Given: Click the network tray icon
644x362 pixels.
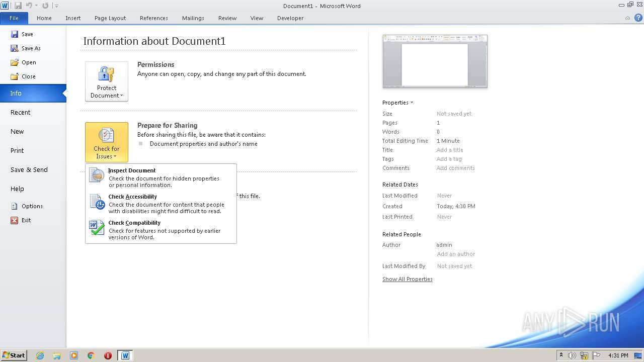Looking at the screenshot, I should click(584, 355).
